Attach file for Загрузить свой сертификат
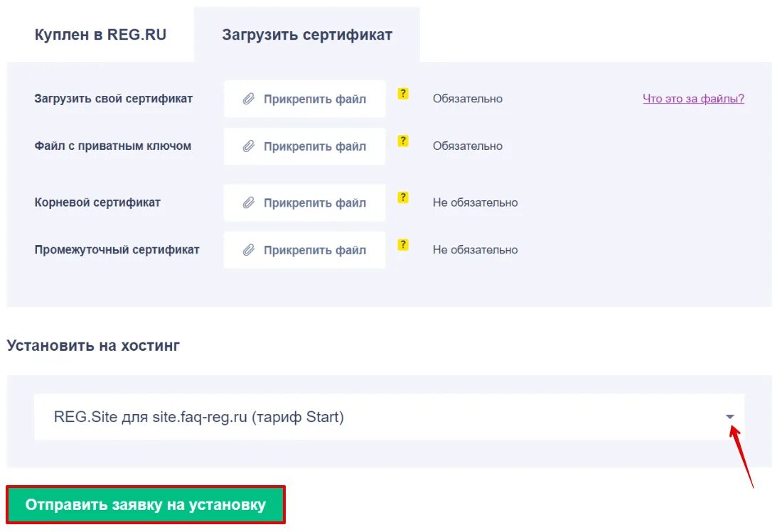Viewport: 782px width, 532px height. tap(305, 99)
